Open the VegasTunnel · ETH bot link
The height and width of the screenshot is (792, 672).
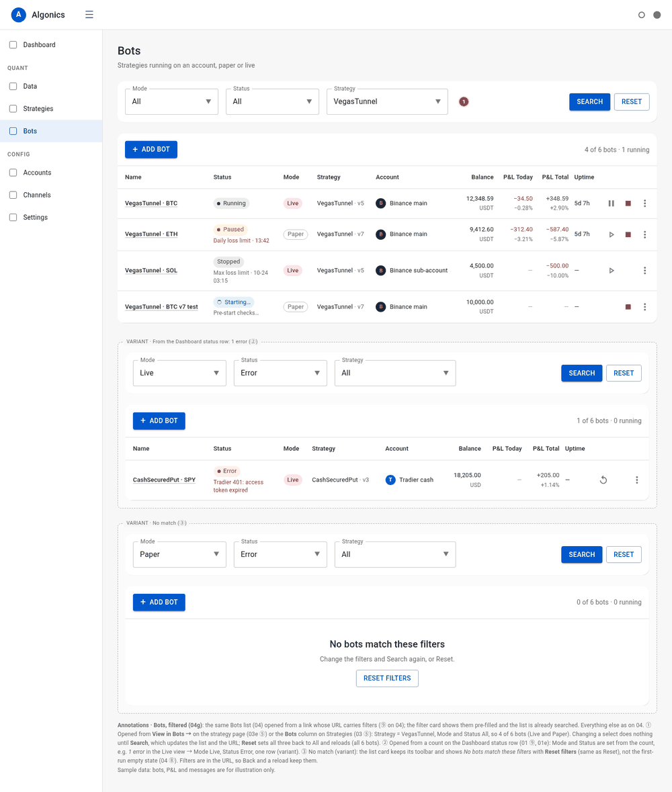pos(151,234)
